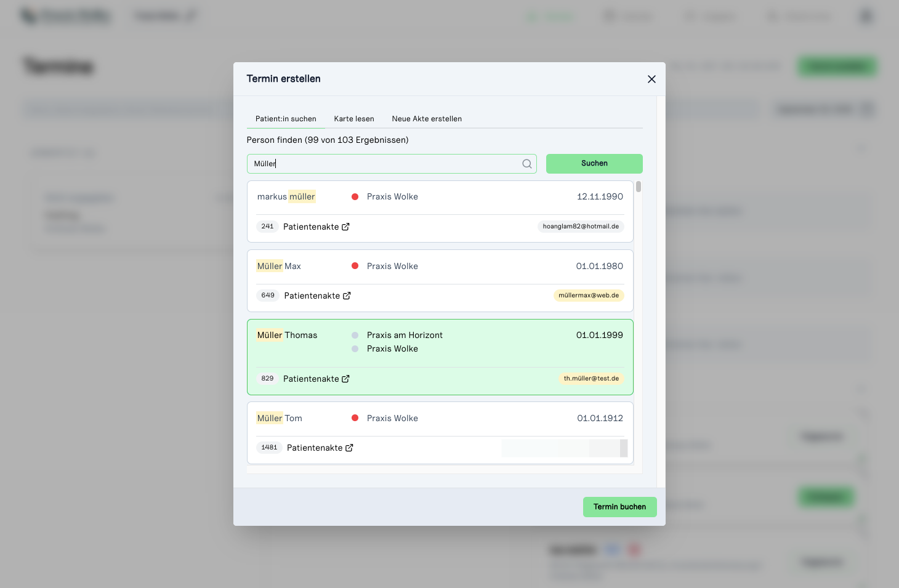The height and width of the screenshot is (588, 899).
Task: Click grey status dot beside Praxis am Horizont
Action: click(x=355, y=335)
